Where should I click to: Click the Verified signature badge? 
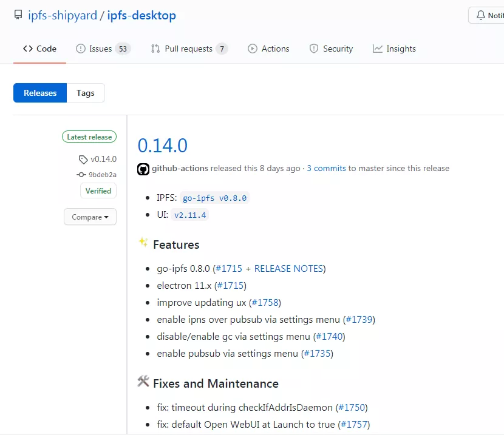pos(98,191)
